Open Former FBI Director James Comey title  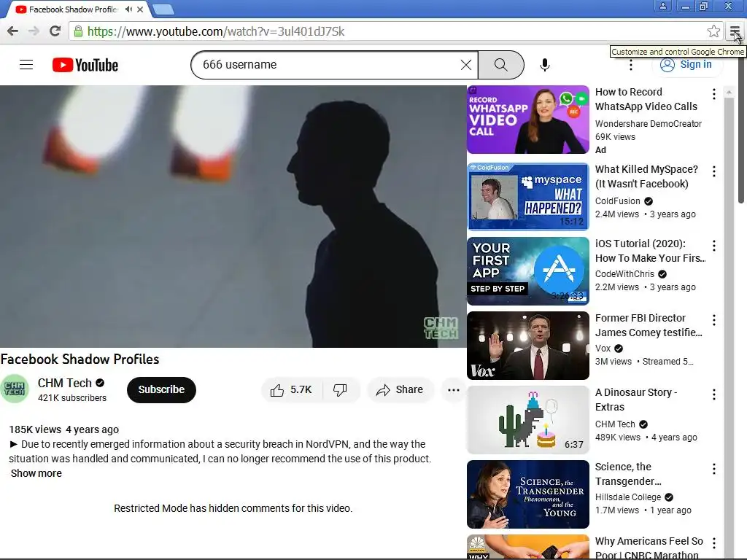tap(649, 324)
